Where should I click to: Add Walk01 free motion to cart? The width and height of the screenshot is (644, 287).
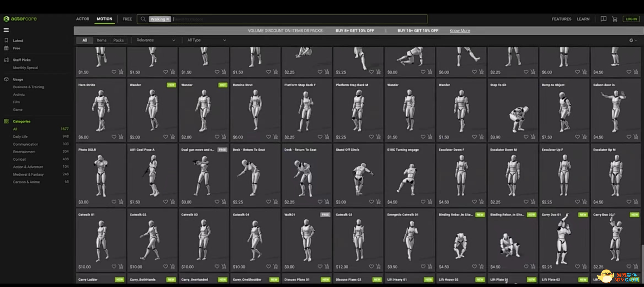(327, 267)
